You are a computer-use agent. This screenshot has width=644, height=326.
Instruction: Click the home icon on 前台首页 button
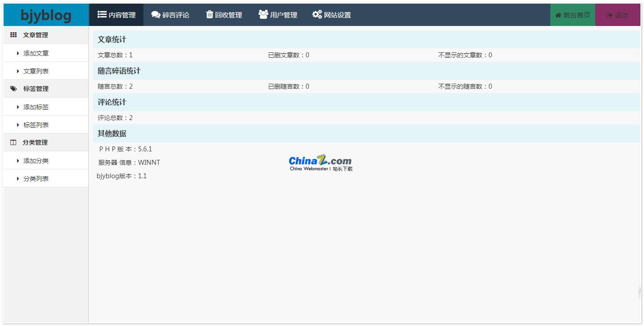click(559, 14)
